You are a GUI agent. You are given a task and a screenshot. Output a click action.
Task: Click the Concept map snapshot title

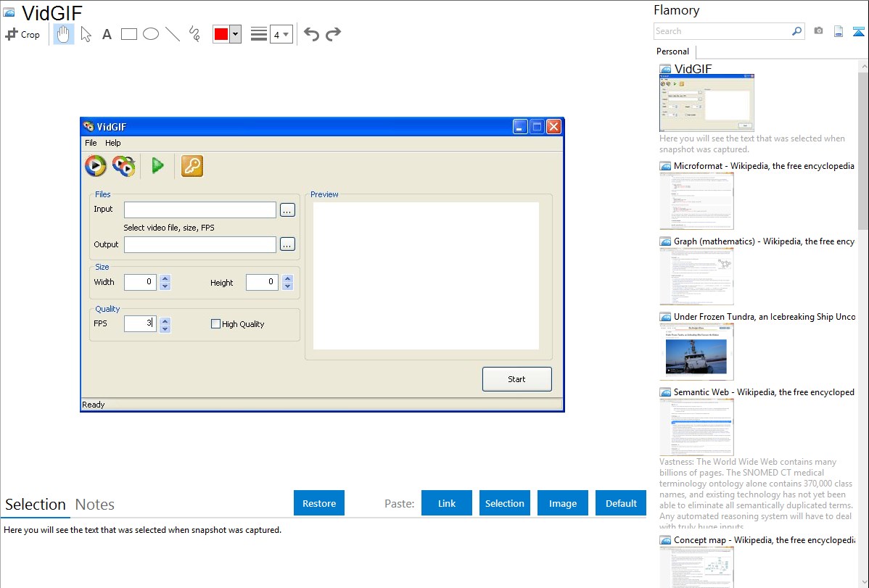[x=765, y=540]
